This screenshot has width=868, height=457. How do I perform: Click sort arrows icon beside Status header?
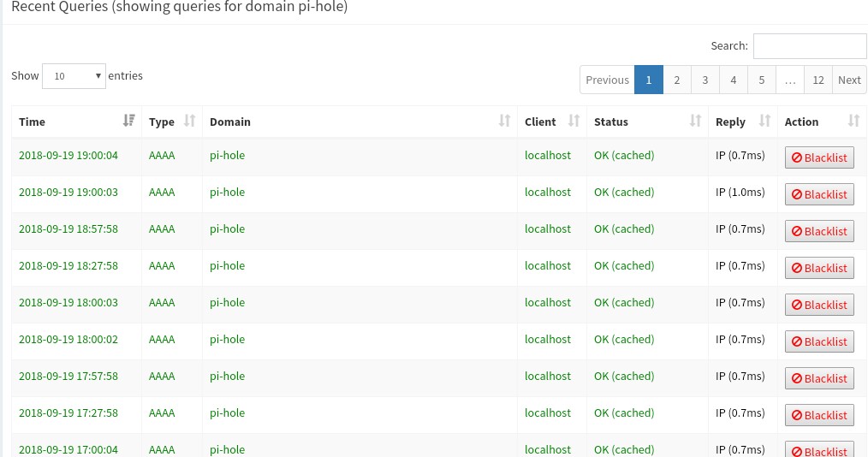(x=696, y=122)
